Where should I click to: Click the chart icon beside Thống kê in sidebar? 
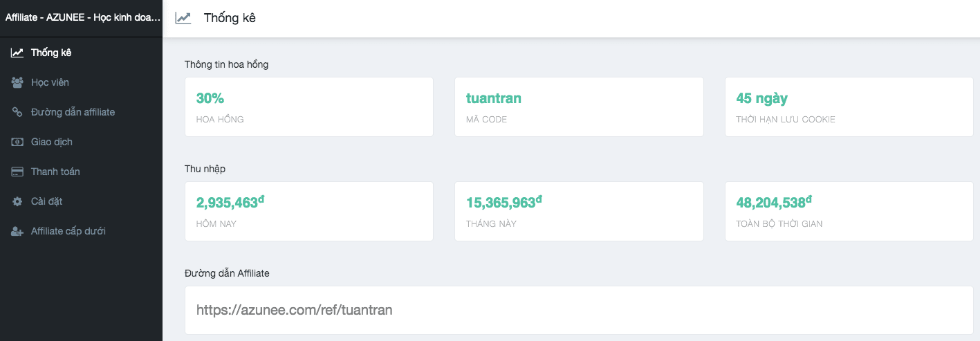[x=17, y=53]
